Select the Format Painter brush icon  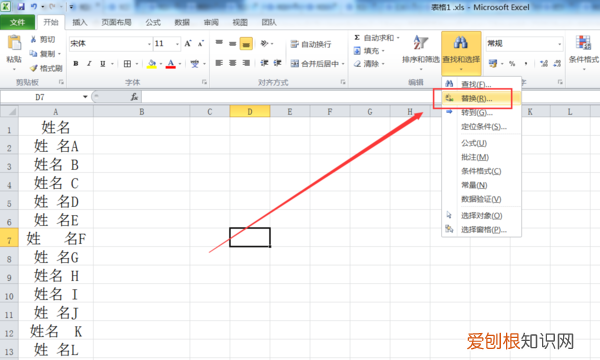(x=34, y=68)
